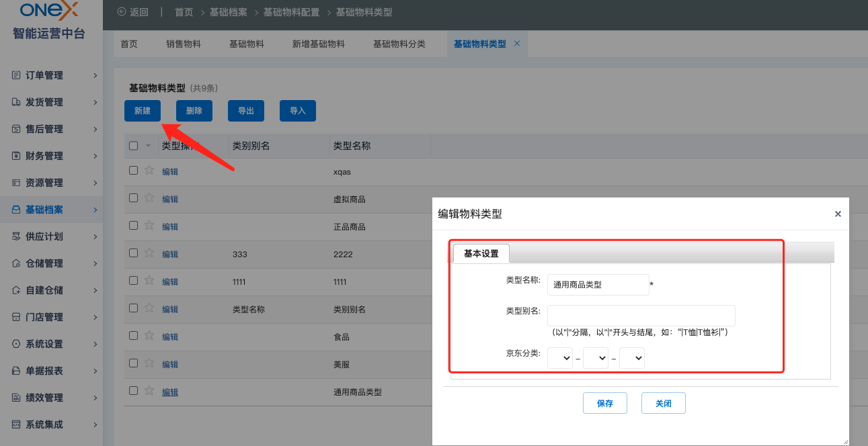
Task: Check the 通用商品类型 row checkbox
Action: [133, 391]
